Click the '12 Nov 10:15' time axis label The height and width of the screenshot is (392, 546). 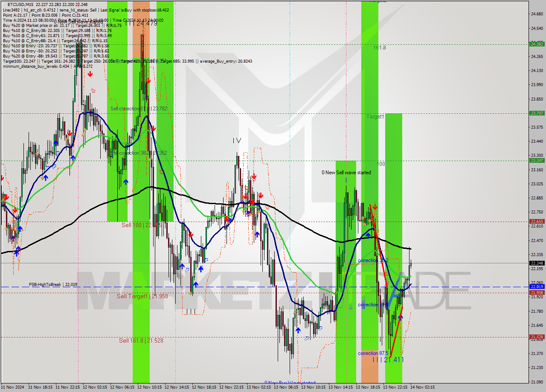[150, 387]
